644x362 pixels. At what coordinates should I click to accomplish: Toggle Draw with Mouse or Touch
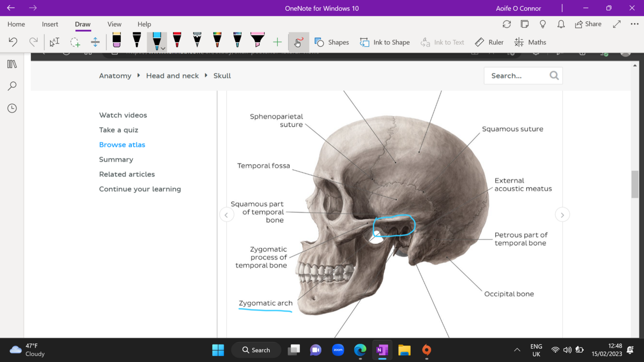(x=299, y=42)
